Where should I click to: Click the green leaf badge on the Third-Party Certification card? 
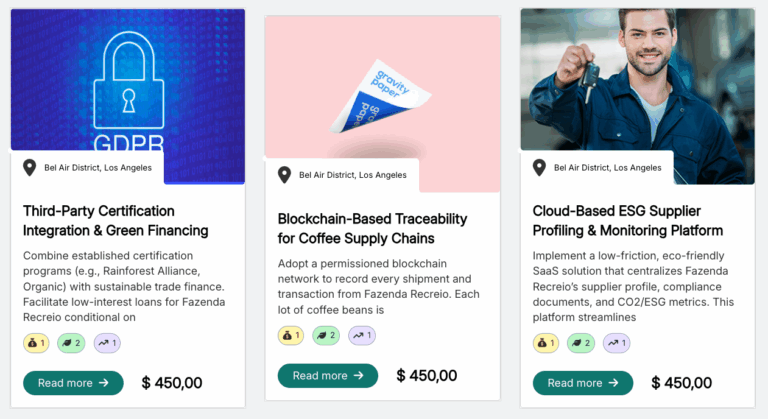(x=71, y=343)
